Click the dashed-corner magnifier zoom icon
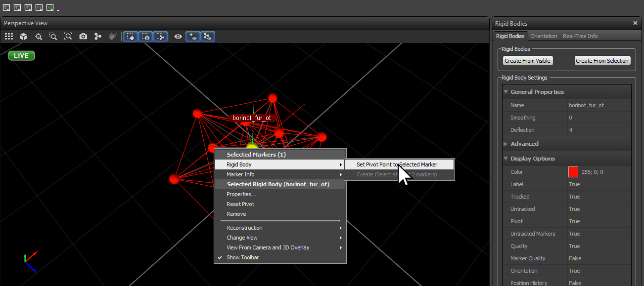 click(x=53, y=37)
